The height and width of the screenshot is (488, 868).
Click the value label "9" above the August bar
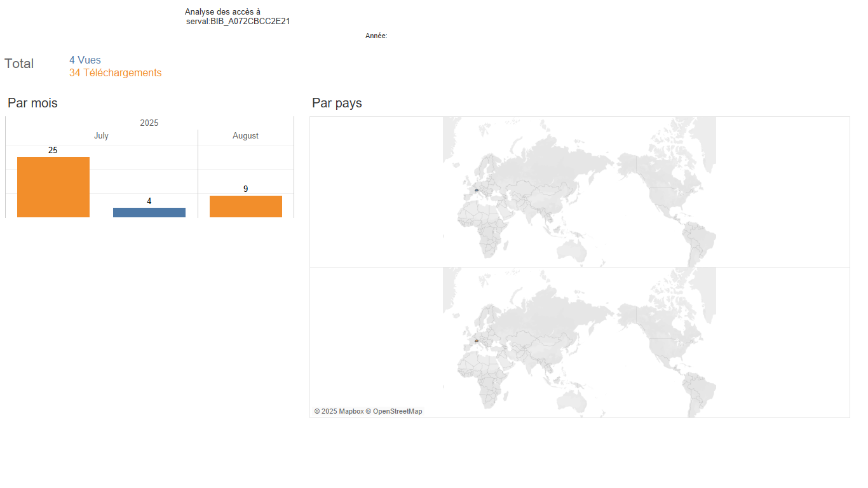pyautogui.click(x=245, y=189)
